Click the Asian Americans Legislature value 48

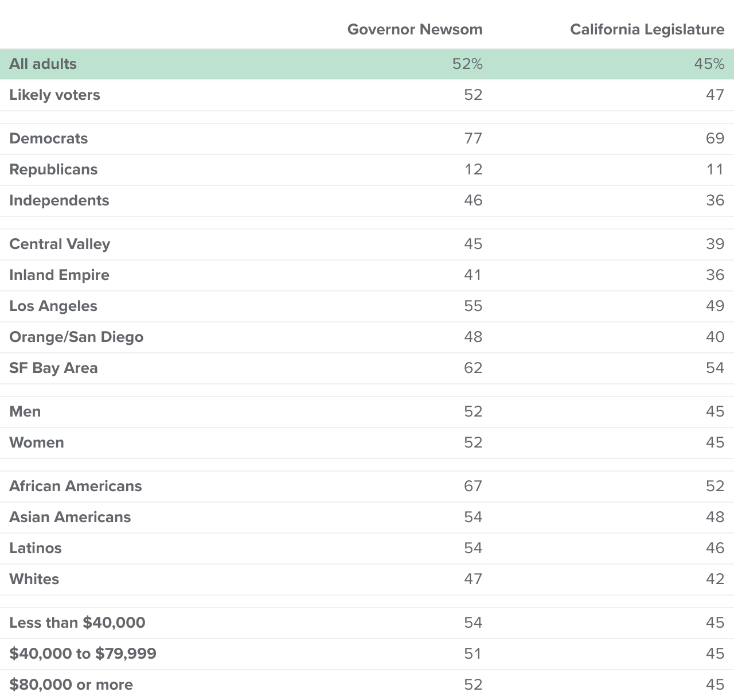point(715,517)
